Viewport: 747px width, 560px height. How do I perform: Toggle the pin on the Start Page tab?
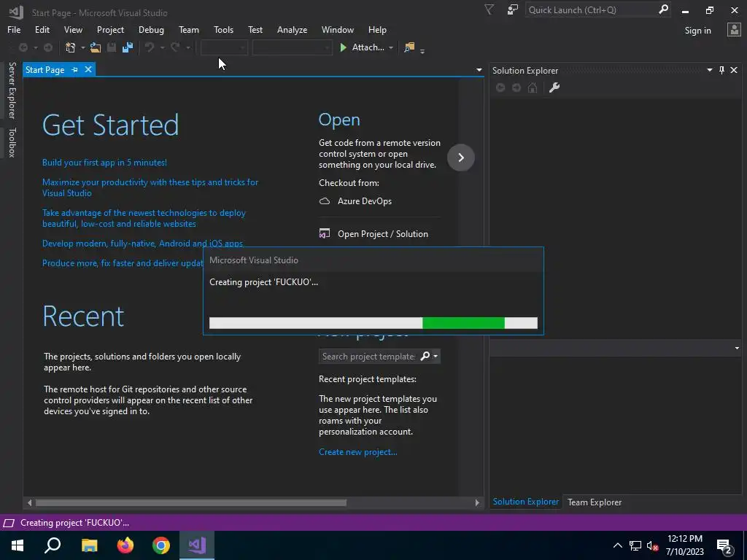tap(75, 69)
